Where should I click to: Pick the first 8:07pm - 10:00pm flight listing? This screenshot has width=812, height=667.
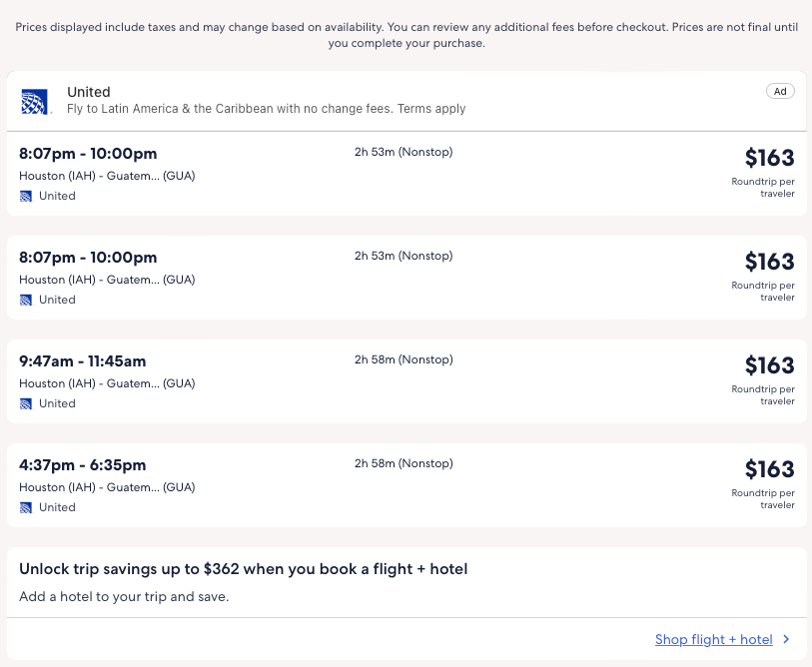click(x=88, y=154)
